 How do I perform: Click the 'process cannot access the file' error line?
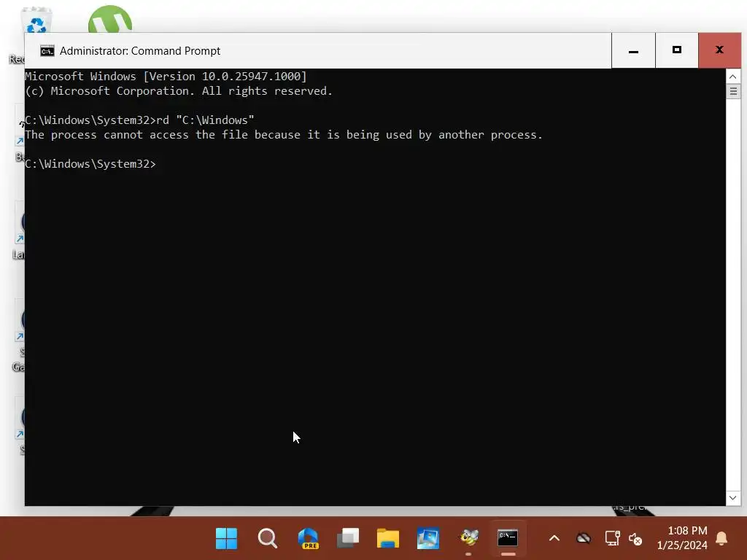284,135
